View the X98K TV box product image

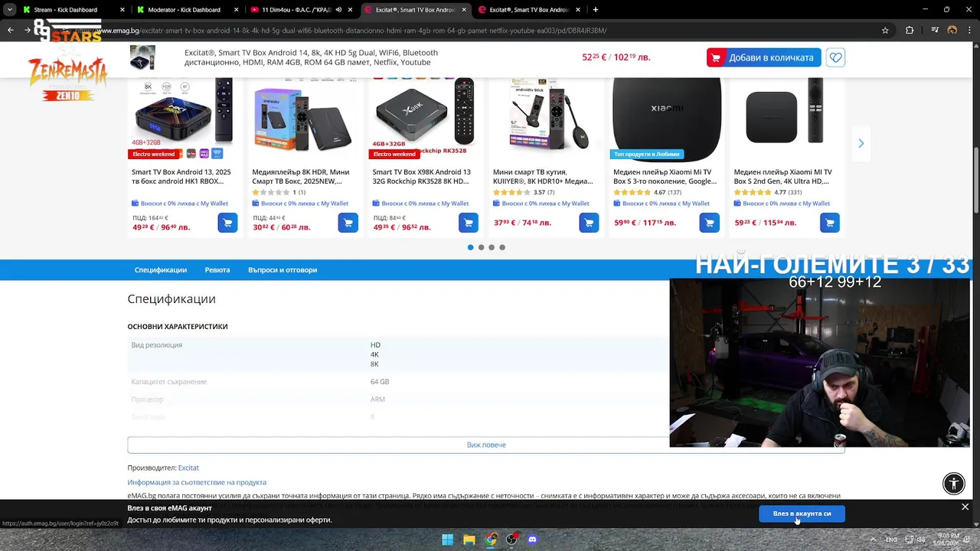click(425, 115)
